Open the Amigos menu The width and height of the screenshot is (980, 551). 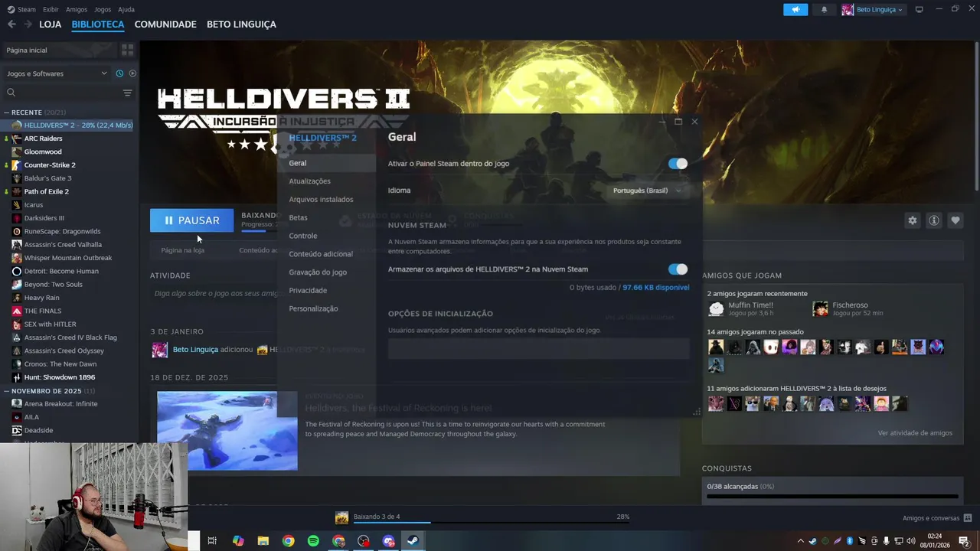point(77,9)
